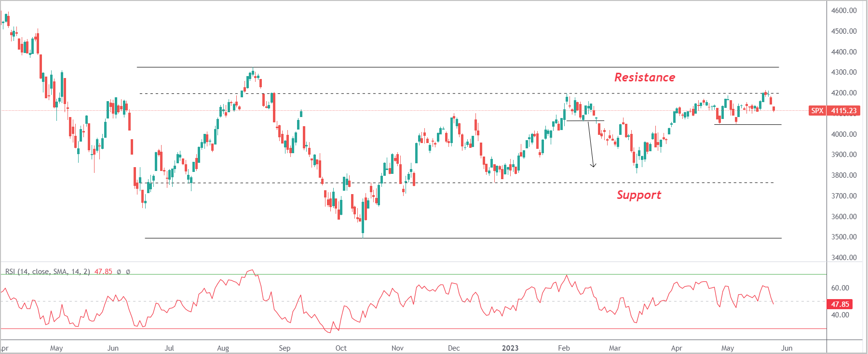Screen dimensions: 868x354
Task: Select the Resistance text annotation
Action: click(645, 78)
